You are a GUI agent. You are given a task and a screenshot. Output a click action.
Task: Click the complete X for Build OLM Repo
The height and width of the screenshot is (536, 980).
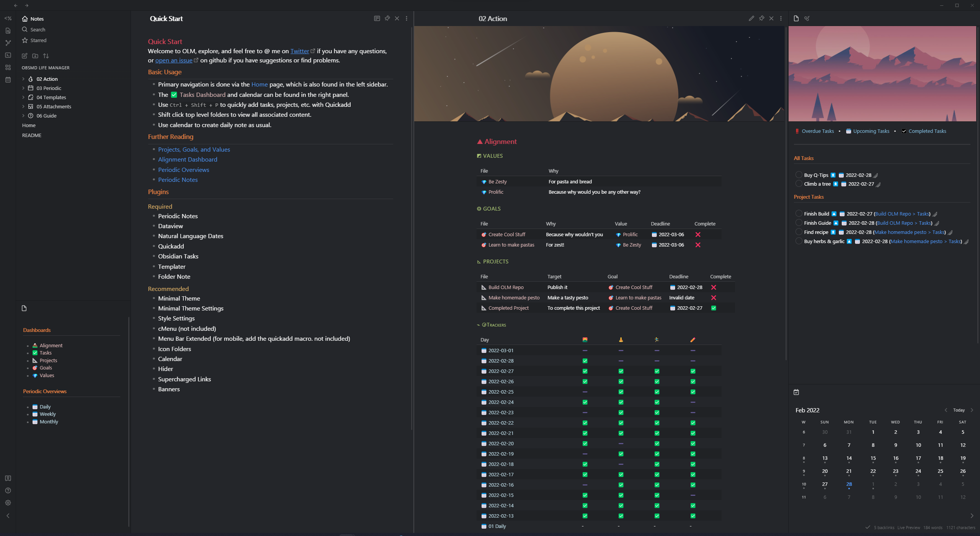pos(714,287)
